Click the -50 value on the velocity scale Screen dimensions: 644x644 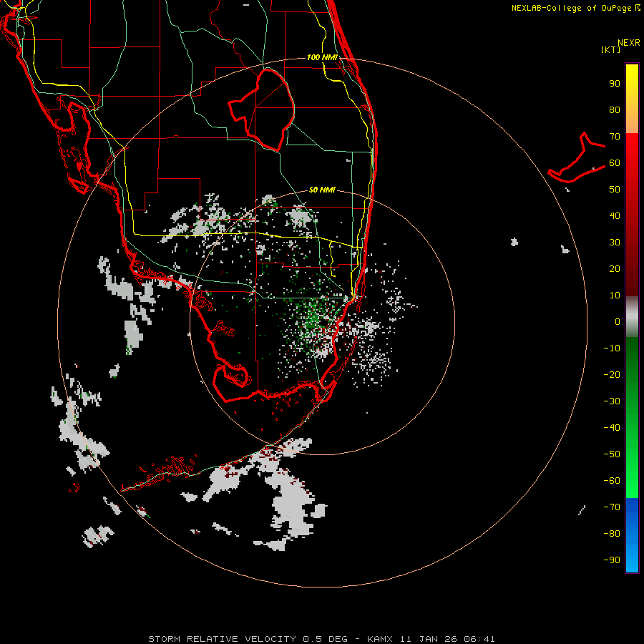(612, 454)
